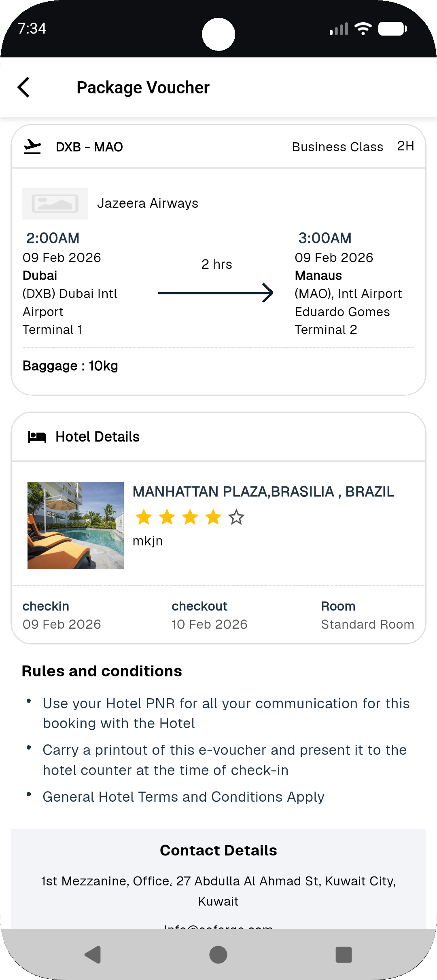Tap the Kuwait City contact address

click(218, 891)
